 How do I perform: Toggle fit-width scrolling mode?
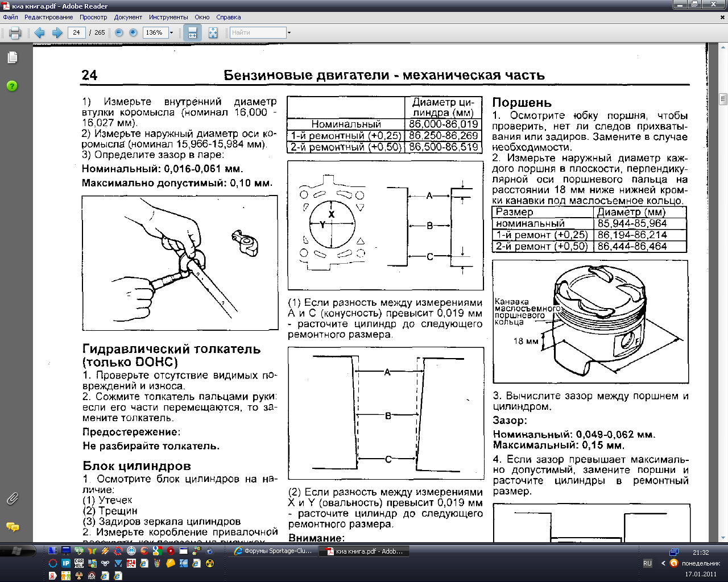[x=192, y=33]
